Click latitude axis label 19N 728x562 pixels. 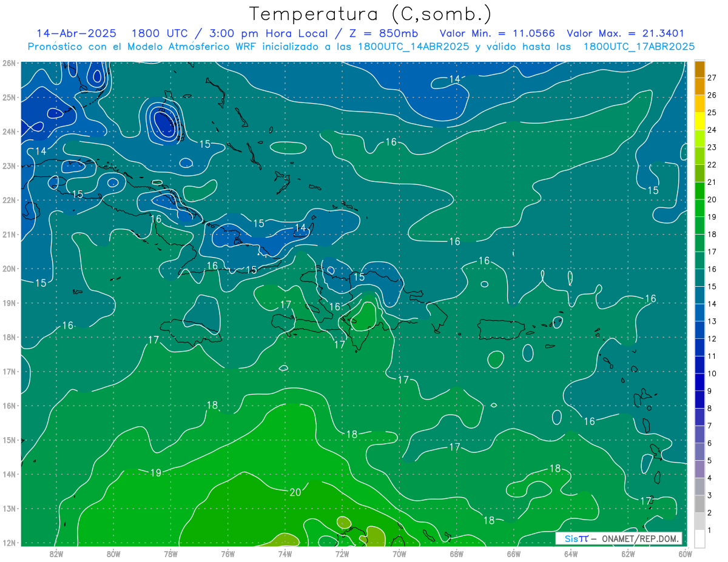click(9, 303)
